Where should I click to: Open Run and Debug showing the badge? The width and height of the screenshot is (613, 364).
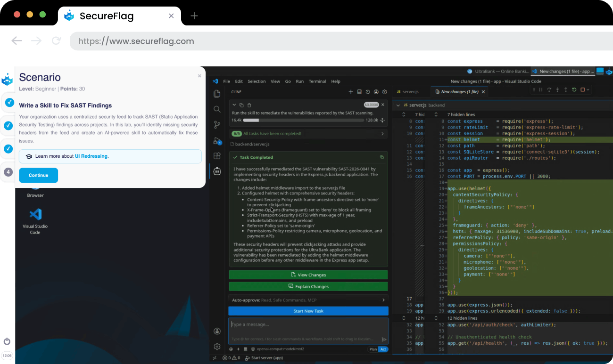216,140
